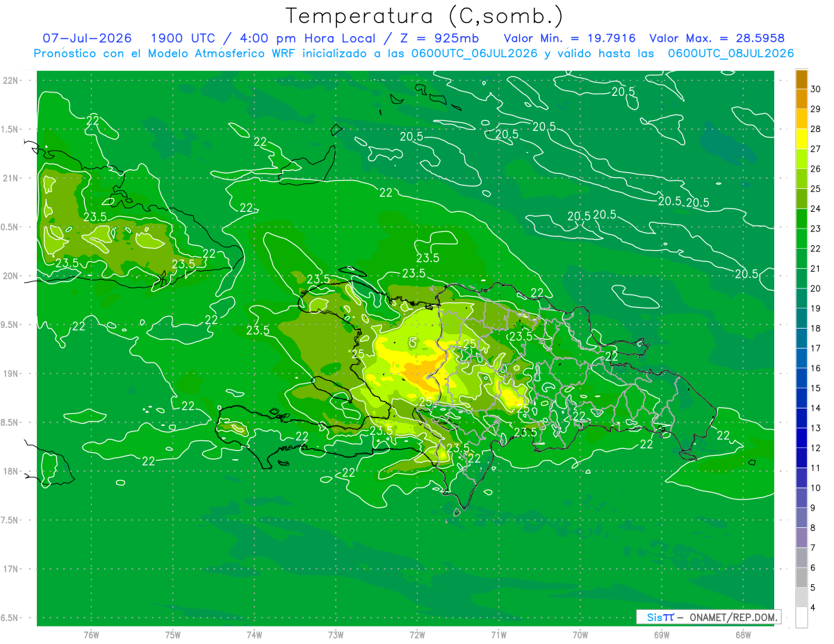Click the '22N' latitude axis label
This screenshot has width=834, height=644.
12,81
